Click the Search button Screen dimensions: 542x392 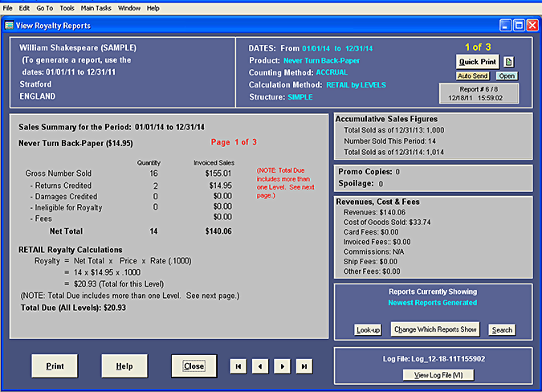[x=502, y=330]
